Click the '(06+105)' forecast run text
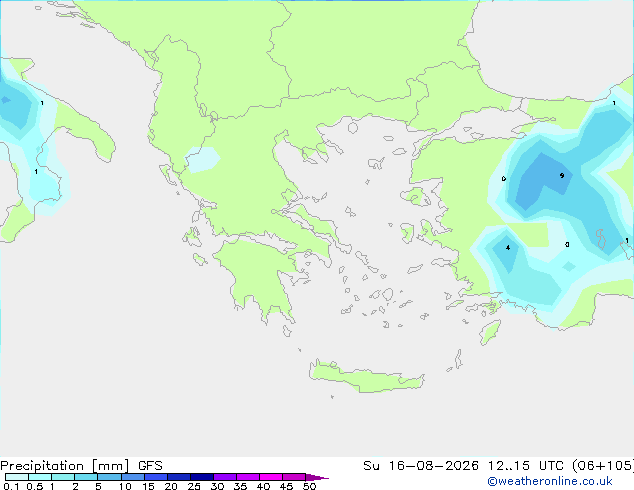The width and height of the screenshot is (634, 490). (x=603, y=466)
